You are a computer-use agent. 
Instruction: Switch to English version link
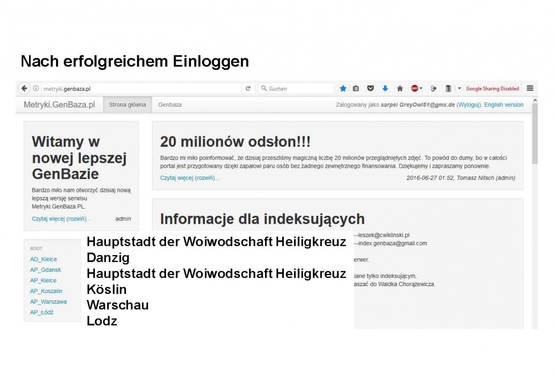pos(504,105)
